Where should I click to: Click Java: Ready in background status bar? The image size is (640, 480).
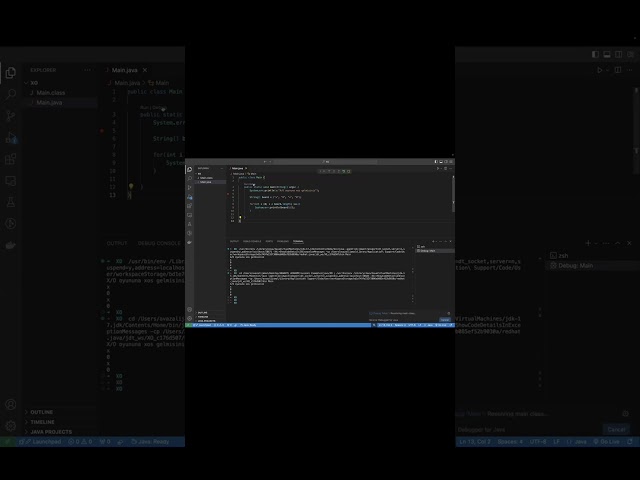pyautogui.click(x=150, y=442)
